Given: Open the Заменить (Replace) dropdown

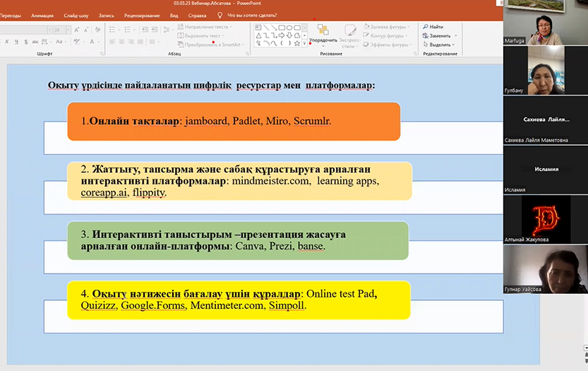Looking at the screenshot, I should coord(456,35).
